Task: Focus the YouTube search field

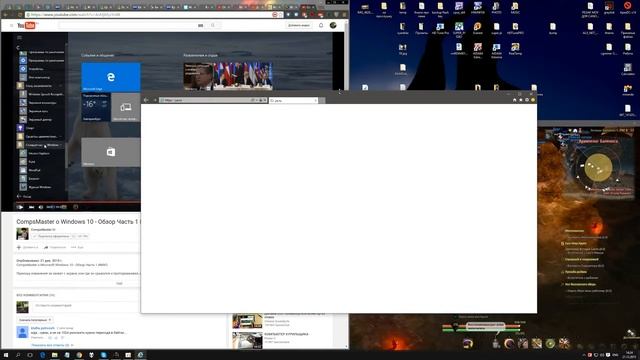Action: (131, 25)
